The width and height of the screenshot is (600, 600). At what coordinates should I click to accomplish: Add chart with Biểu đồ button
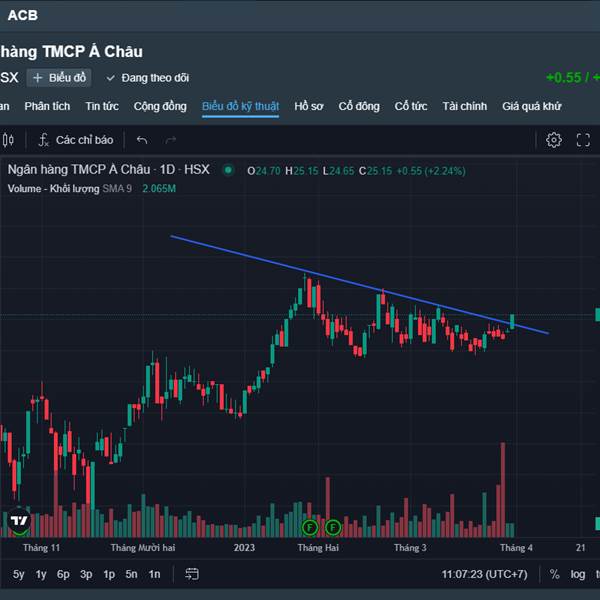click(x=59, y=78)
